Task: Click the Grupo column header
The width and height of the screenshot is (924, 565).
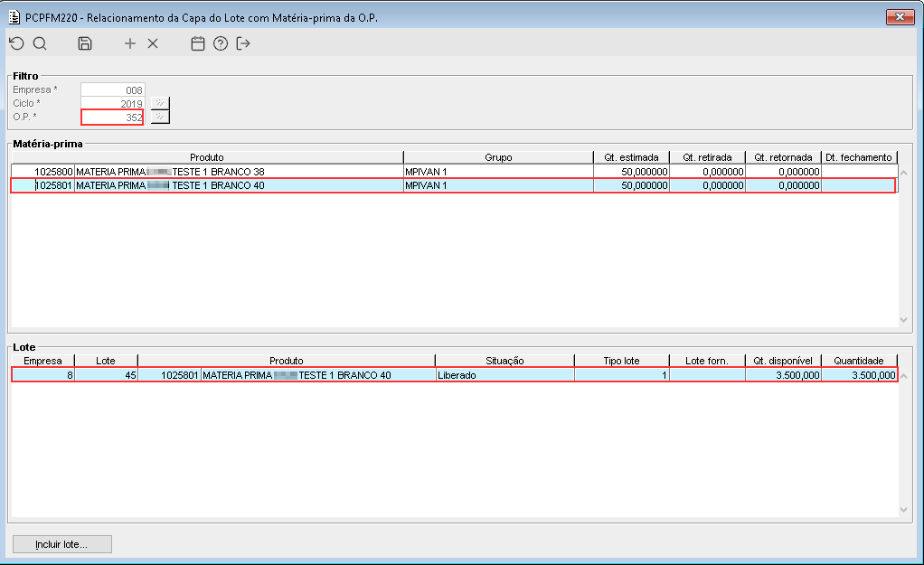Action: pyautogui.click(x=498, y=157)
